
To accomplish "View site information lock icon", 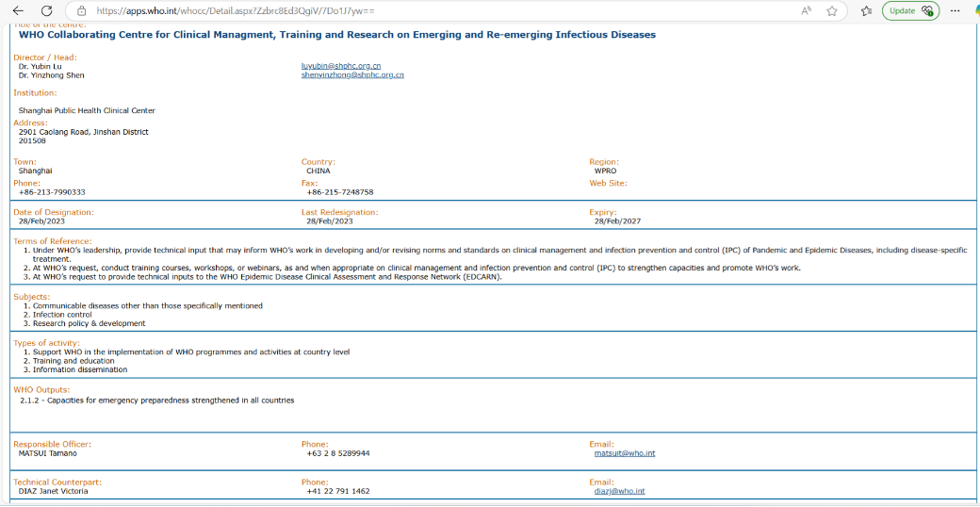I will (81, 10).
